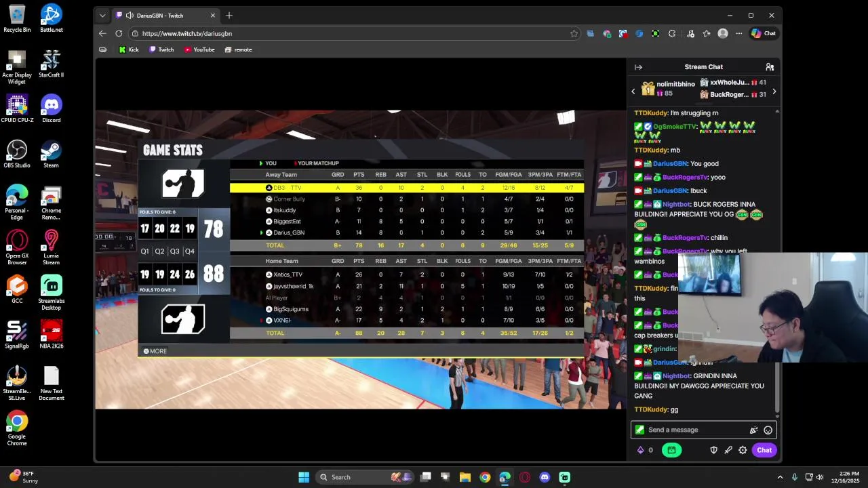Add this page to favorites star
The image size is (868, 488).
pyautogui.click(x=574, y=33)
